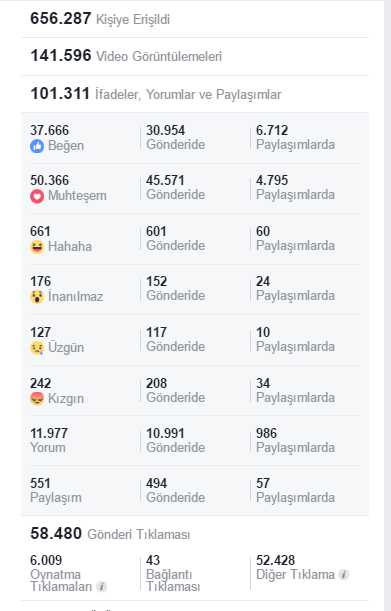Click the 551 Paylaşım count
The image size is (391, 611).
point(56,490)
